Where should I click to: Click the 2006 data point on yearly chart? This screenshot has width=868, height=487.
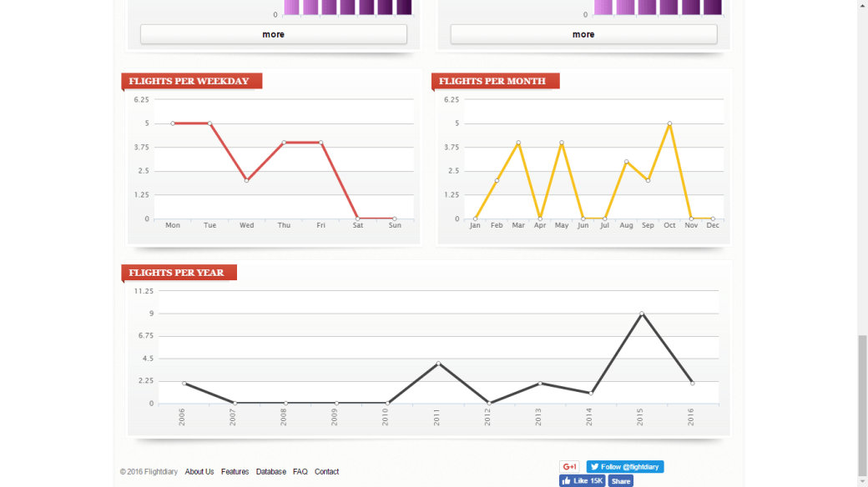[x=184, y=384]
